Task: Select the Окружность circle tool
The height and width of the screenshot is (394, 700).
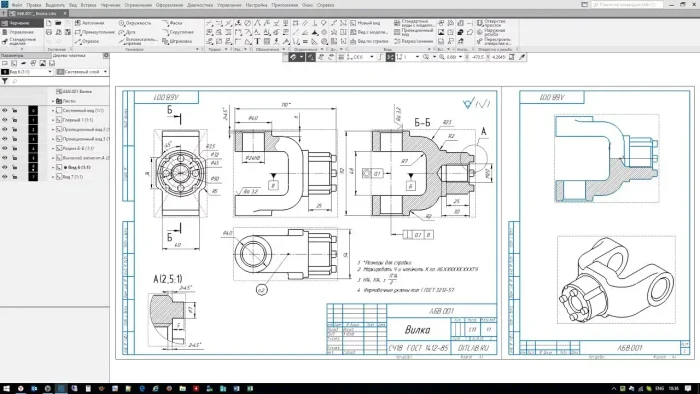Action: pos(135,23)
